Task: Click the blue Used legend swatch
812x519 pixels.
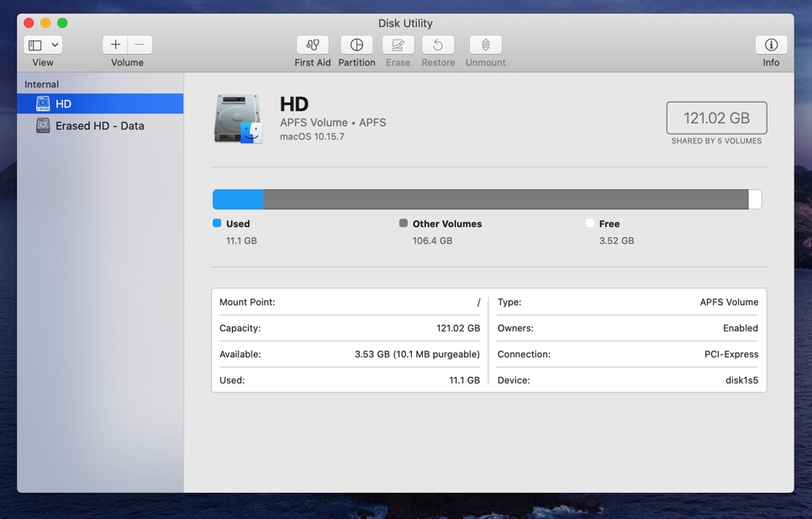Action: 217,223
